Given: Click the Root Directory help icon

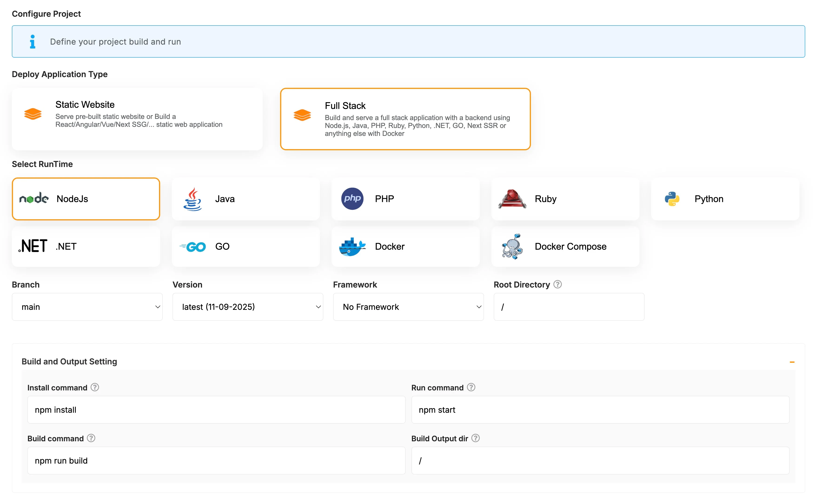Looking at the screenshot, I should coord(557,284).
